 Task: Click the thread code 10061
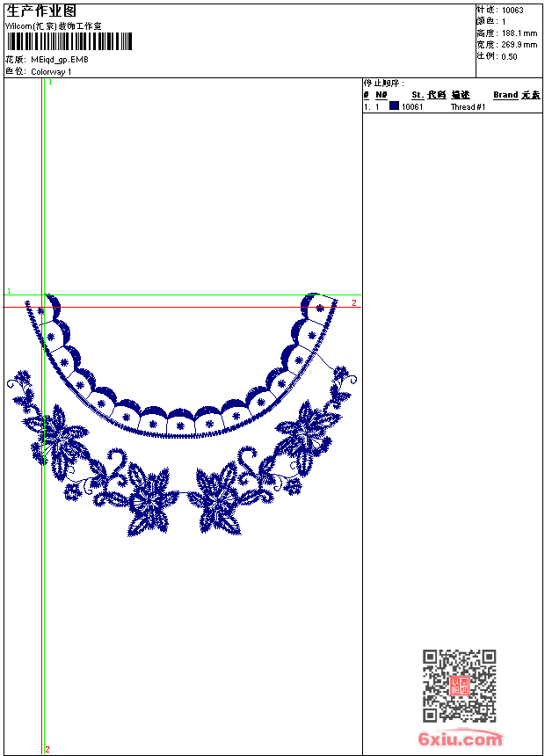click(x=412, y=107)
